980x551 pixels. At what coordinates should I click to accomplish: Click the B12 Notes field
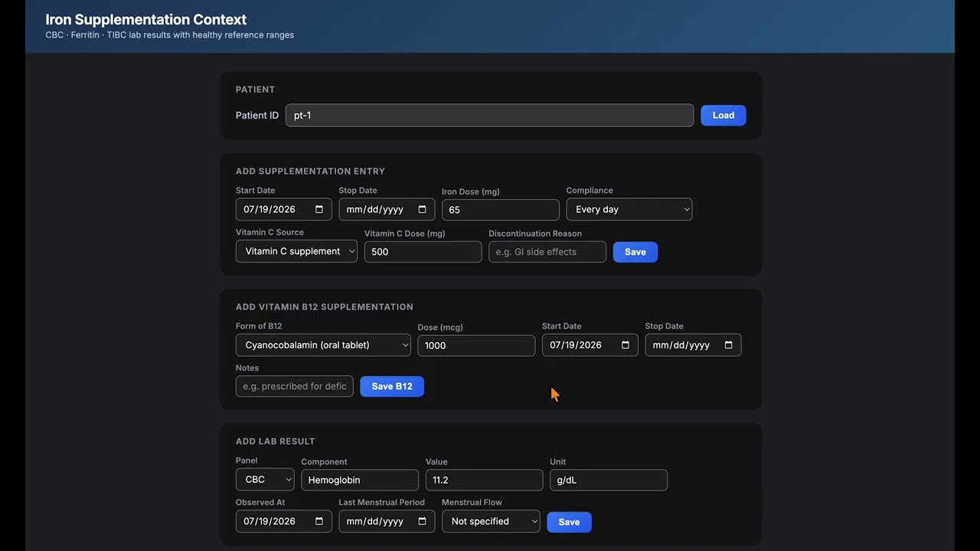click(x=295, y=386)
